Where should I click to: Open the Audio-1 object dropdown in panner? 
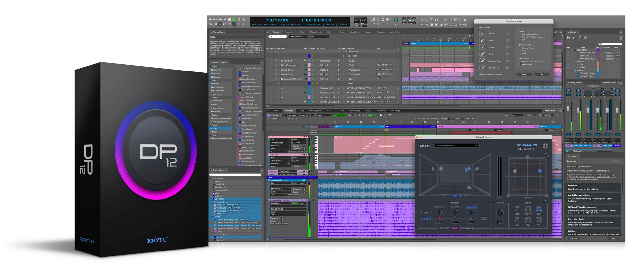[x=456, y=146]
